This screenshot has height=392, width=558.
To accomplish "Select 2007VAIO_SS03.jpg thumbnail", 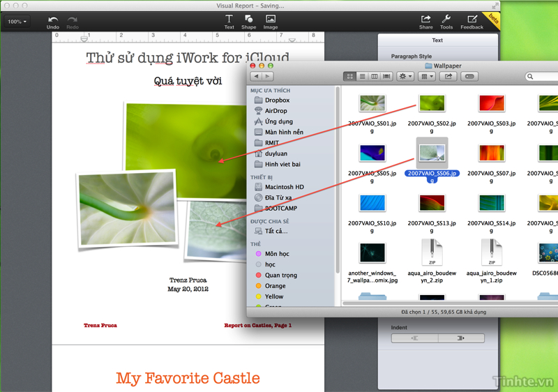I will [x=492, y=103].
